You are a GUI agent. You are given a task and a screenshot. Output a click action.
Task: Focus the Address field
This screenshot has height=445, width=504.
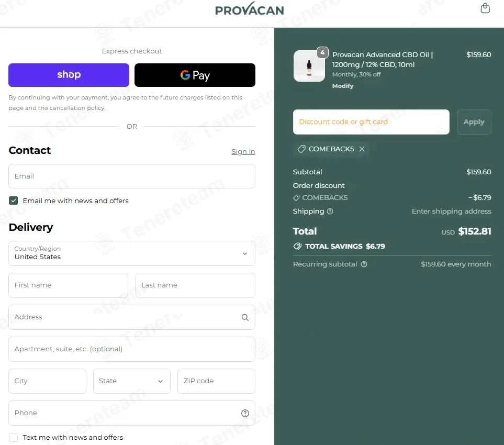point(132,317)
